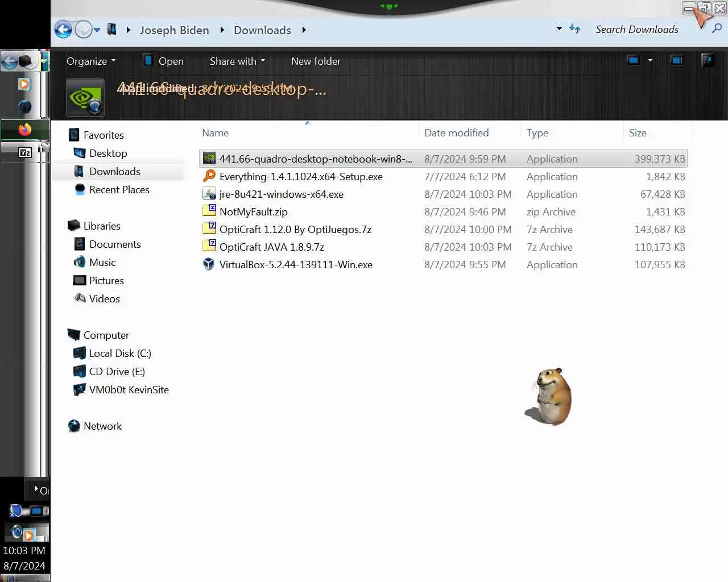Click the NVIDIA preview icon in details pane
Screen dimensions: 728x582
85,98
